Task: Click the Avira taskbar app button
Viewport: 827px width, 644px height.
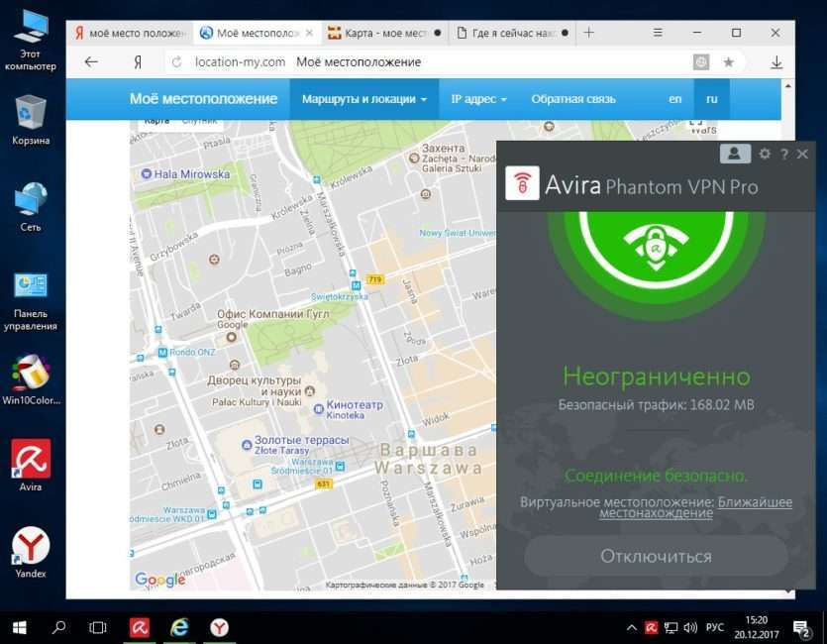Action: point(140,627)
